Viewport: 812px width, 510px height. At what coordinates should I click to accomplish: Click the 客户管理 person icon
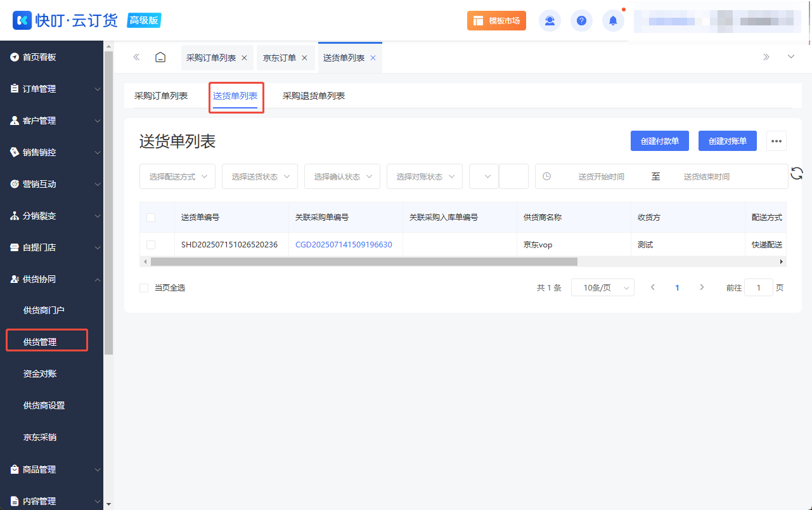tap(15, 121)
